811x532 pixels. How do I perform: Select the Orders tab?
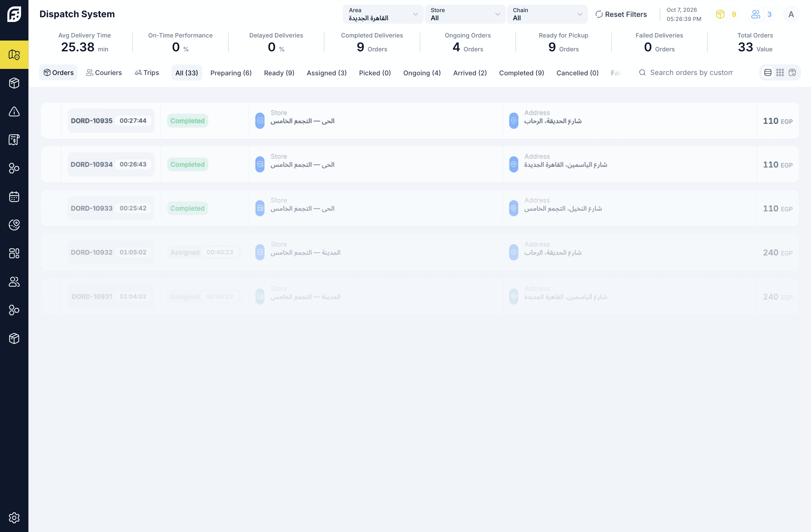[x=58, y=73]
